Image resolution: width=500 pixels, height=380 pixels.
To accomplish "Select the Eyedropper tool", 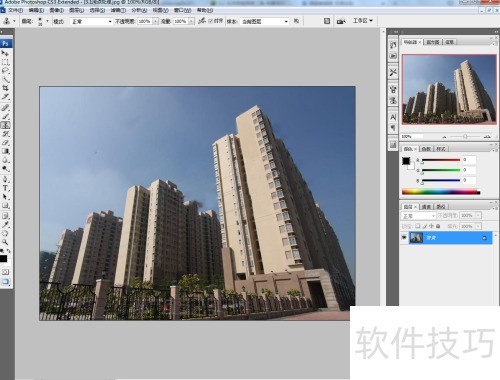I will pyautogui.click(x=5, y=225).
